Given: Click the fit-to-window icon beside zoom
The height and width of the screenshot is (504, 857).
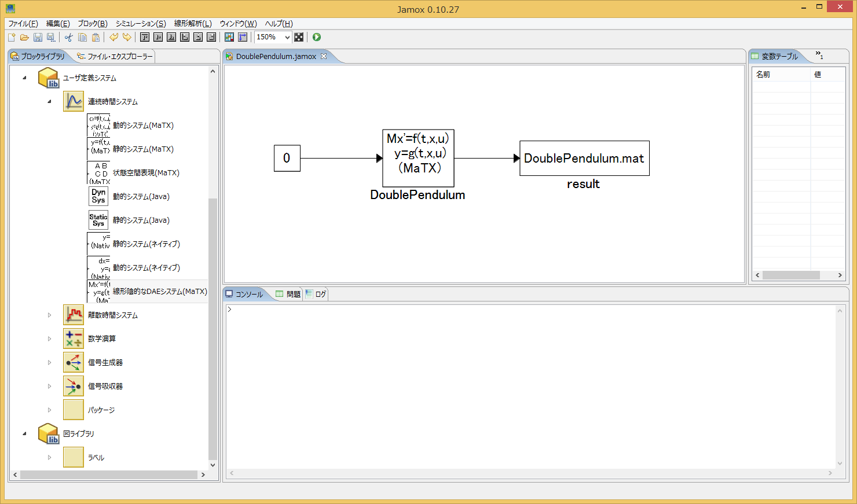Looking at the screenshot, I should [x=299, y=37].
